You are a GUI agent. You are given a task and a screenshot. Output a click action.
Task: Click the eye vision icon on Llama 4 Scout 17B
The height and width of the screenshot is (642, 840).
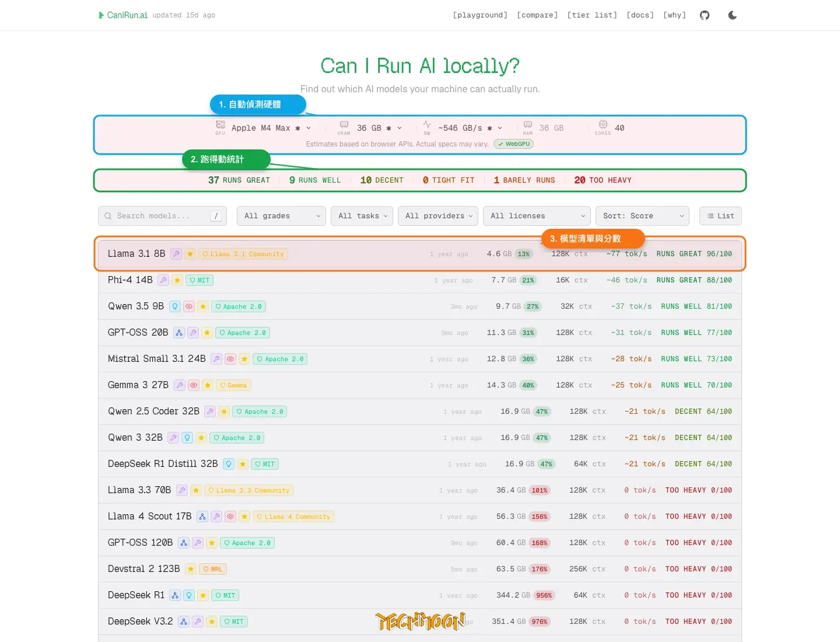point(230,517)
